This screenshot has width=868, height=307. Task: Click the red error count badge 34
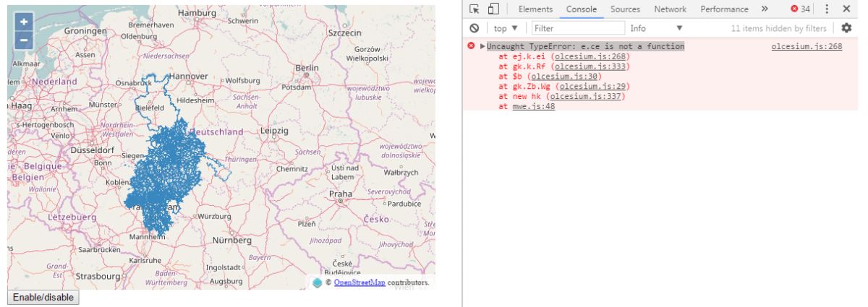800,9
